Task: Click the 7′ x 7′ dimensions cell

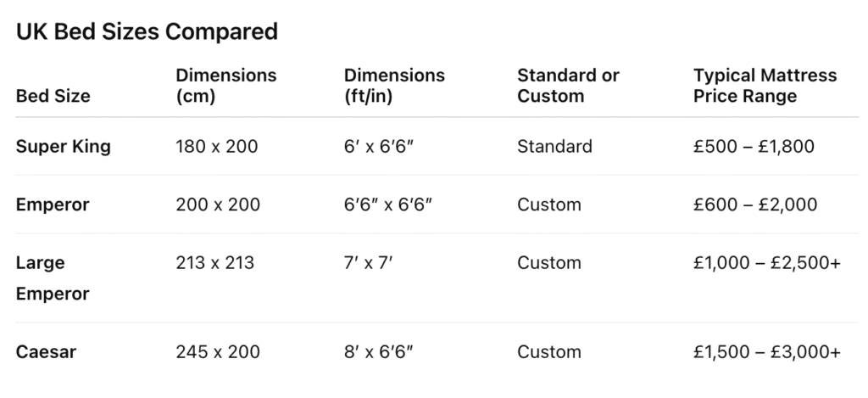Action: (369, 263)
